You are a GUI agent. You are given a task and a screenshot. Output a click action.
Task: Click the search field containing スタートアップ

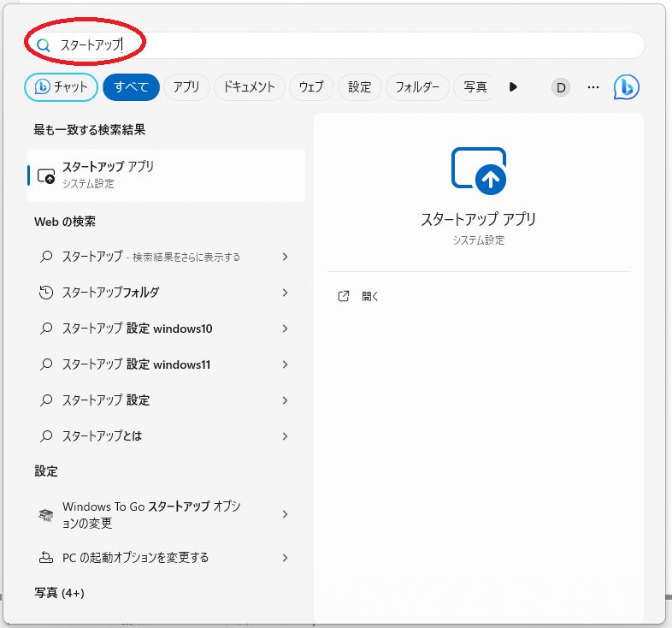334,45
